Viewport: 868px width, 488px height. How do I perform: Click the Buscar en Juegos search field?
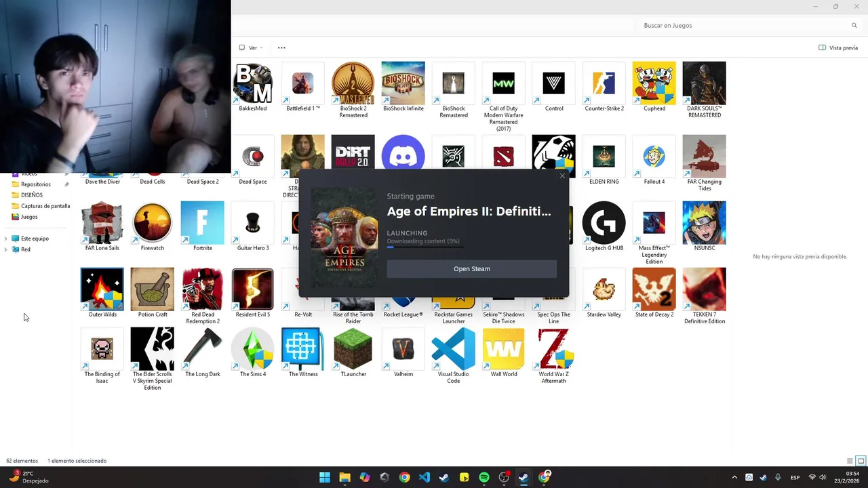[749, 25]
